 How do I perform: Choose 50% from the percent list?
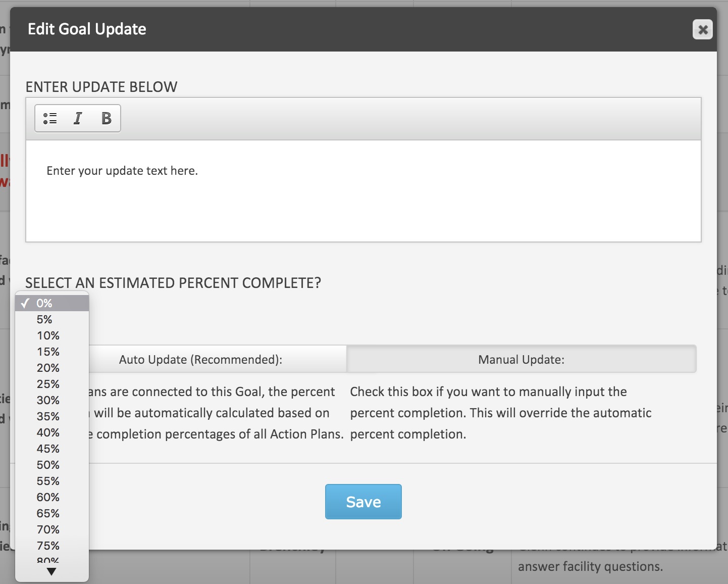pyautogui.click(x=52, y=465)
